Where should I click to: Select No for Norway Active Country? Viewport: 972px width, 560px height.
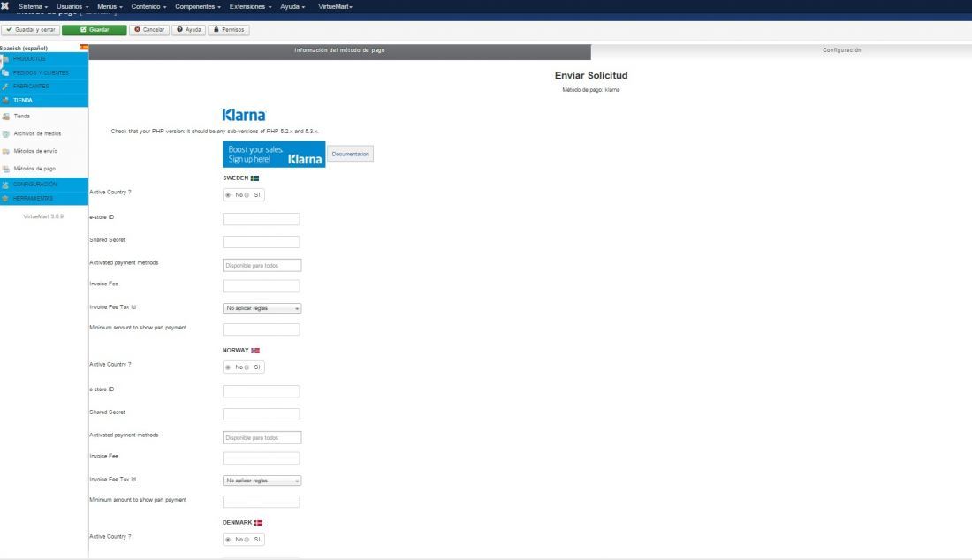tap(228, 367)
